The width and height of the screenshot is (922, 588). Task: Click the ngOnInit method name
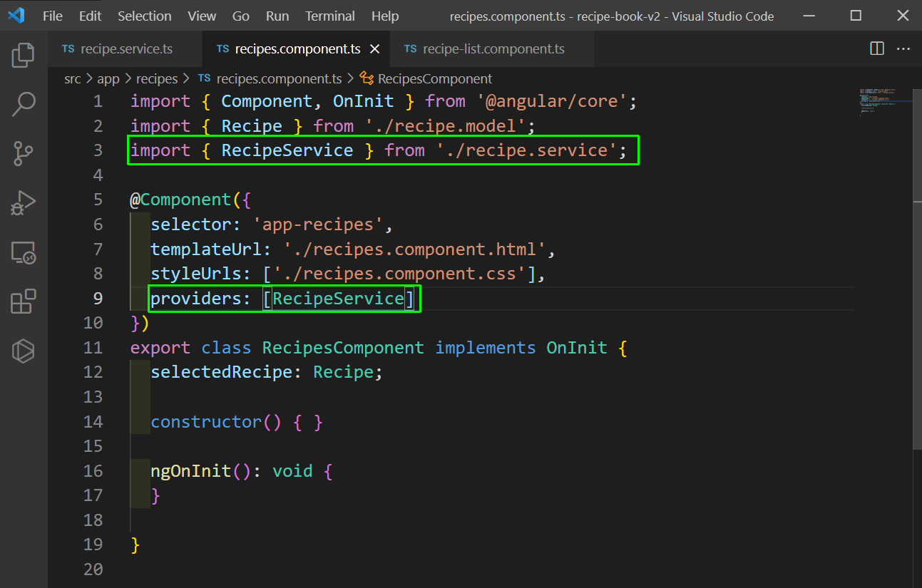[191, 471]
